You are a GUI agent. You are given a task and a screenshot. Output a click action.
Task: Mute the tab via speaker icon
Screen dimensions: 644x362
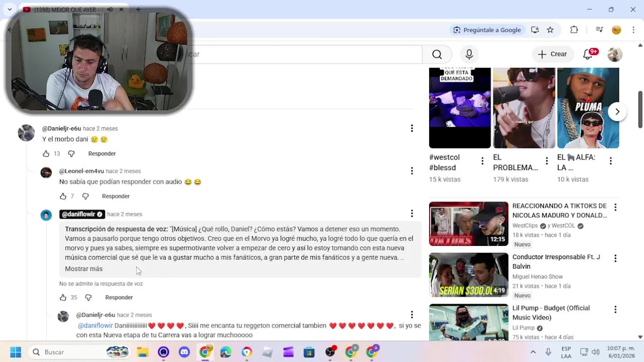click(110, 10)
